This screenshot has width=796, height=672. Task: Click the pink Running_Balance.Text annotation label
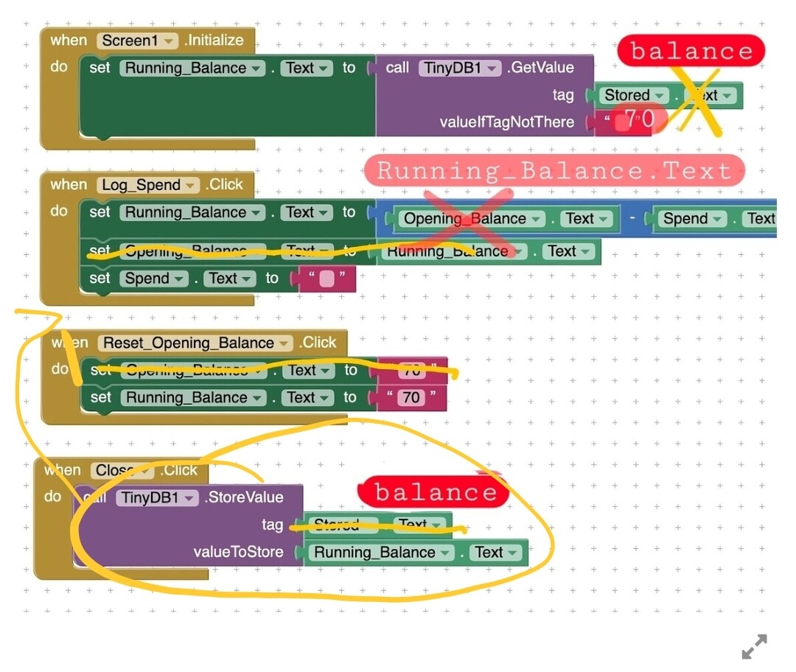[554, 171]
